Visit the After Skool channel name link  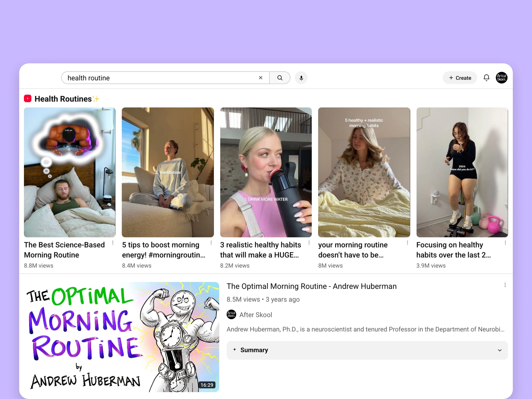pyautogui.click(x=256, y=315)
